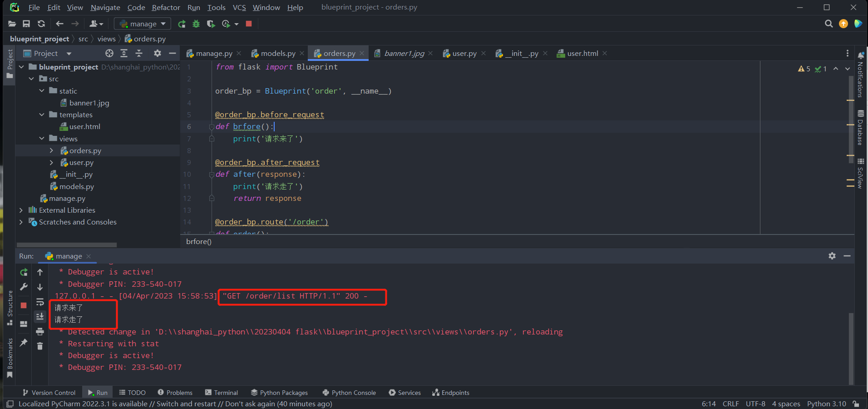Jump to next highlighted error arrow
This screenshot has width=868, height=409.
848,69
